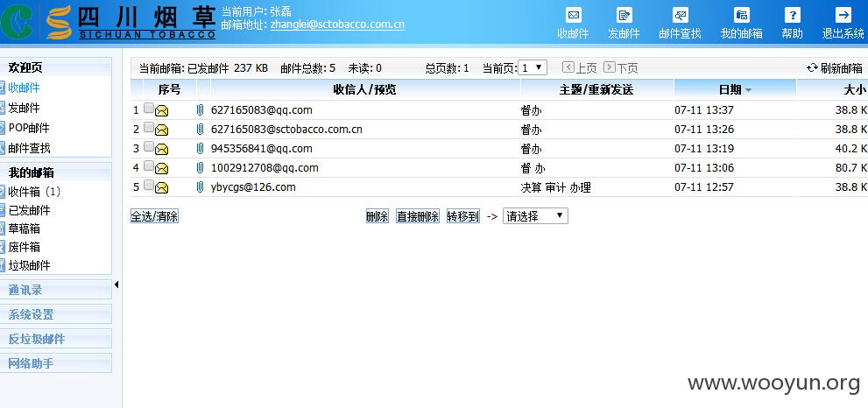868x408 pixels.
Task: Click subject 决算 审计 办理
Action: point(556,187)
